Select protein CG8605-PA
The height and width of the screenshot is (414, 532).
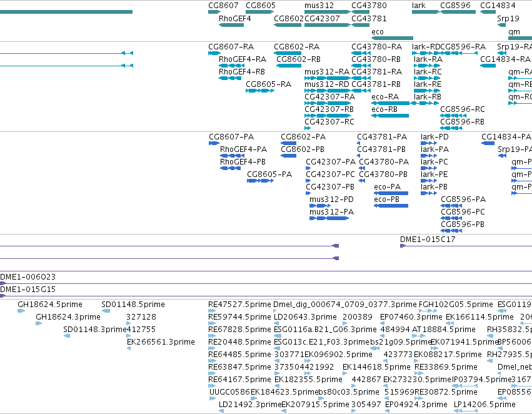click(269, 174)
